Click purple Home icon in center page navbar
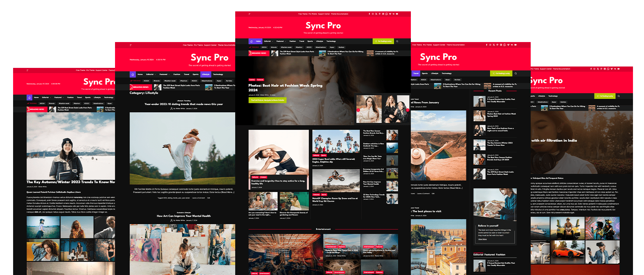Viewport: 644px width, 275px height. [251, 41]
